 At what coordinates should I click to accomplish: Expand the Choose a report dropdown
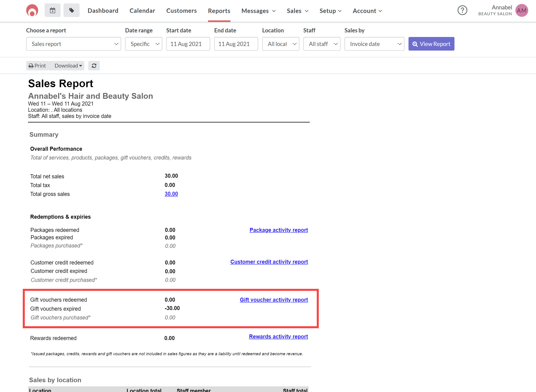tap(74, 44)
